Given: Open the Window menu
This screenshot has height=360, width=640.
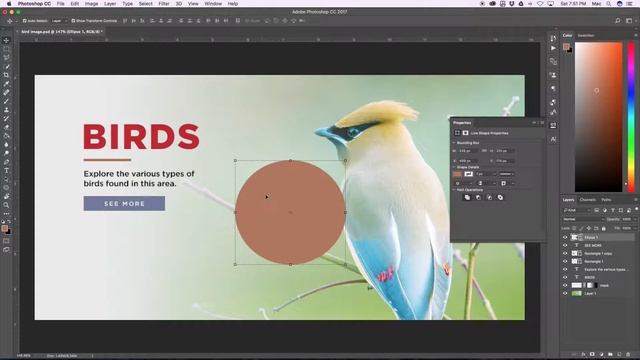Looking at the screenshot, I should (213, 4).
